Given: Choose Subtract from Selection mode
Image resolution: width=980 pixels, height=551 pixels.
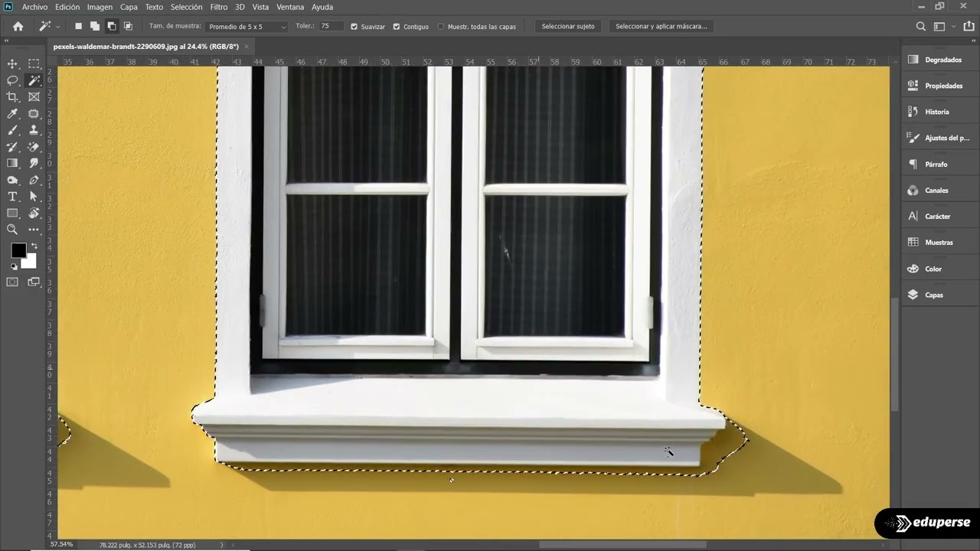Looking at the screenshot, I should point(112,26).
